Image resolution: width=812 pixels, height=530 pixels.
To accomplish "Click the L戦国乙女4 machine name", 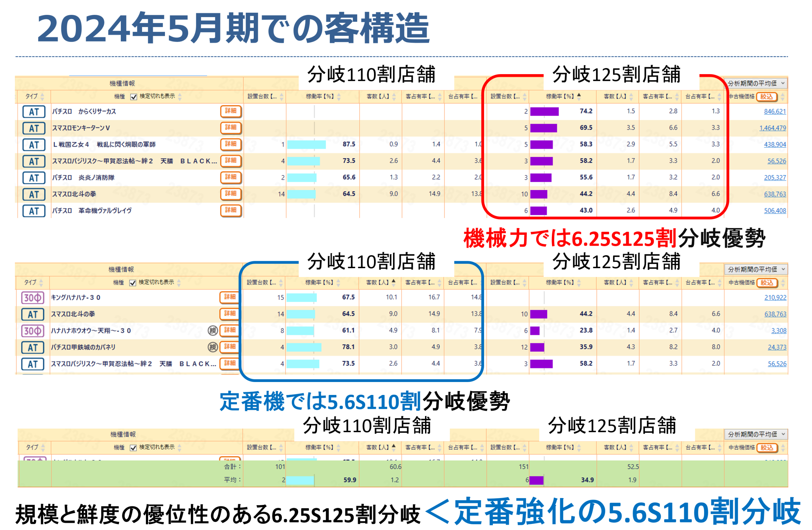I will (104, 145).
